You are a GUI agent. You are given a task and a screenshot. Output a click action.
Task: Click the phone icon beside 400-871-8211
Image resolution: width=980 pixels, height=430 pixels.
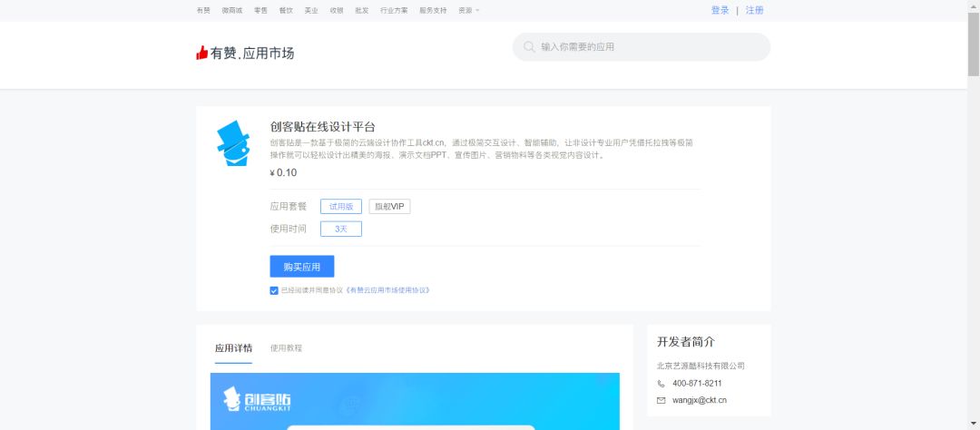point(661,384)
